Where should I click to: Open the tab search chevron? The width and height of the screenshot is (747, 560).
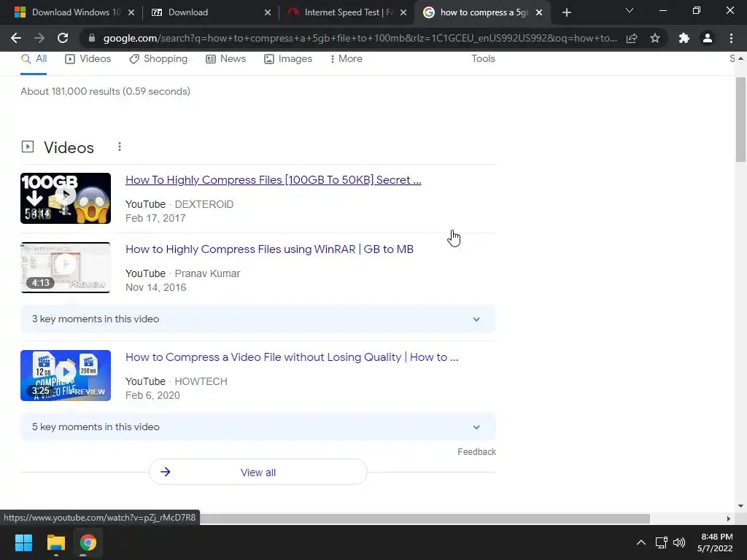pos(630,10)
